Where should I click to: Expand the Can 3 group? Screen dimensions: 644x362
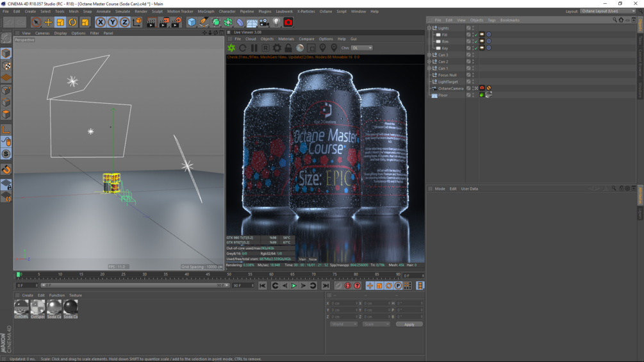click(429, 54)
